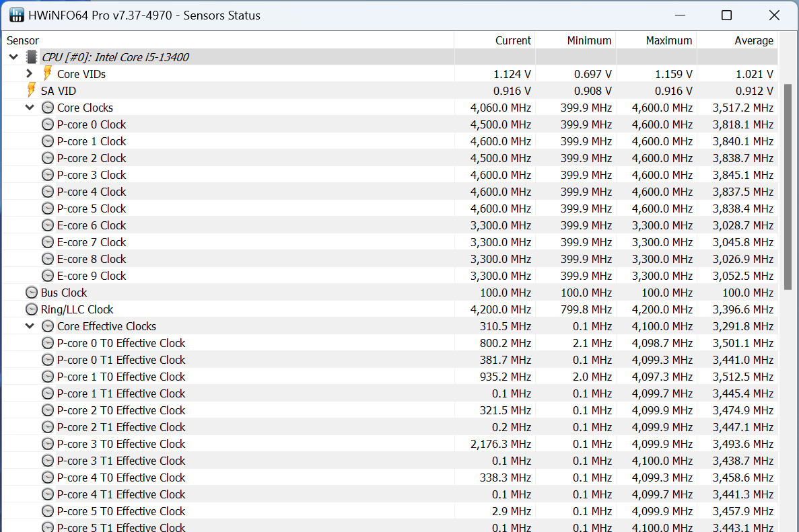
Task: Click the current value 2,176.3 MHz
Action: tap(500, 444)
